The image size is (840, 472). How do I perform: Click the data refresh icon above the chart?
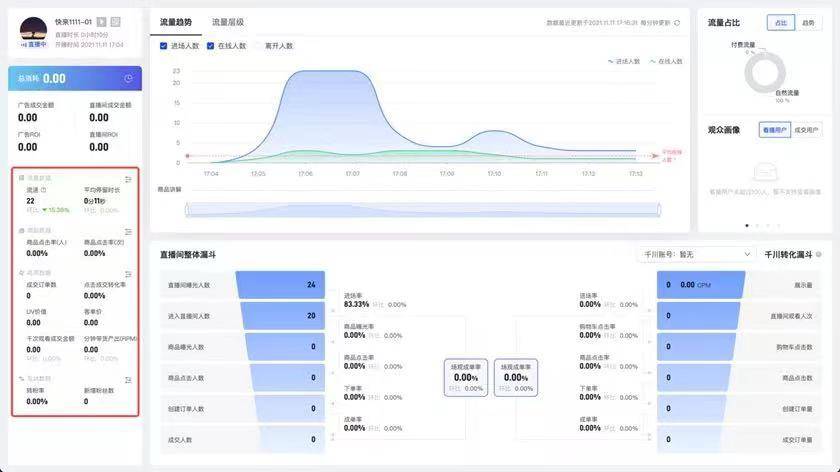677,22
